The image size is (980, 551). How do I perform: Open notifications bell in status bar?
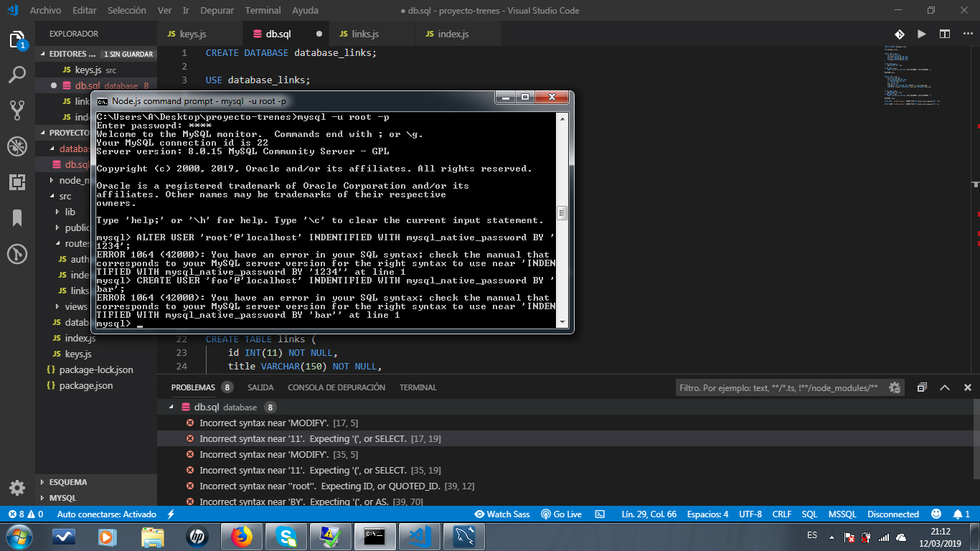961,514
